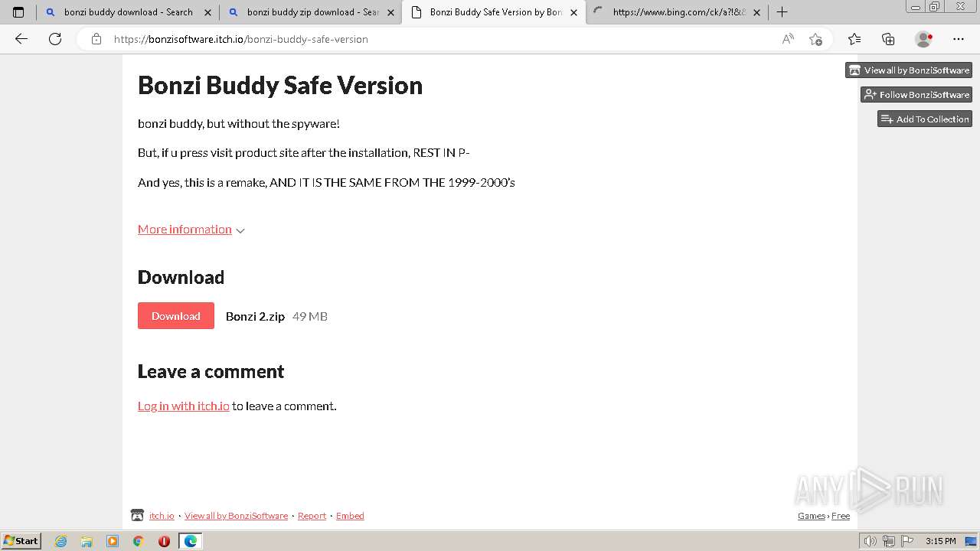Click the red Download button
This screenshot has height=551, width=980.
pyautogui.click(x=176, y=316)
